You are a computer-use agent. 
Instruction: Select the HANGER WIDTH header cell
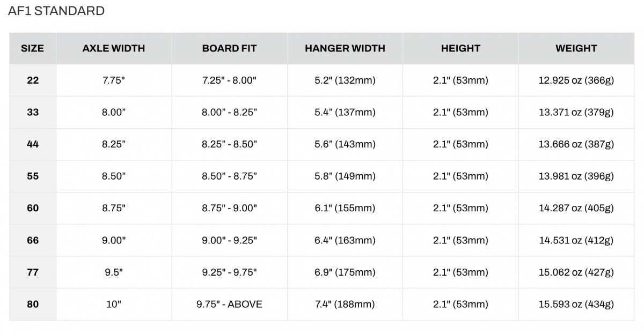tap(345, 48)
